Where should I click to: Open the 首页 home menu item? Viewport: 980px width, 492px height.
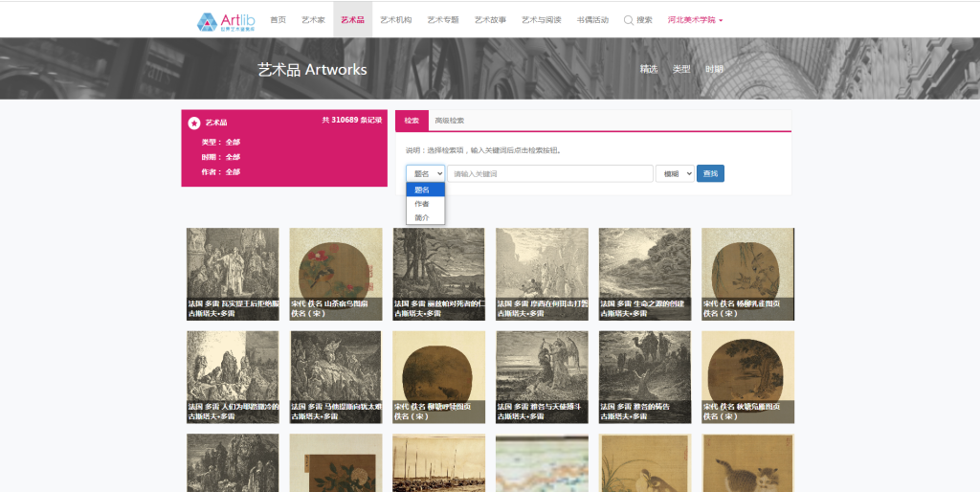click(278, 20)
